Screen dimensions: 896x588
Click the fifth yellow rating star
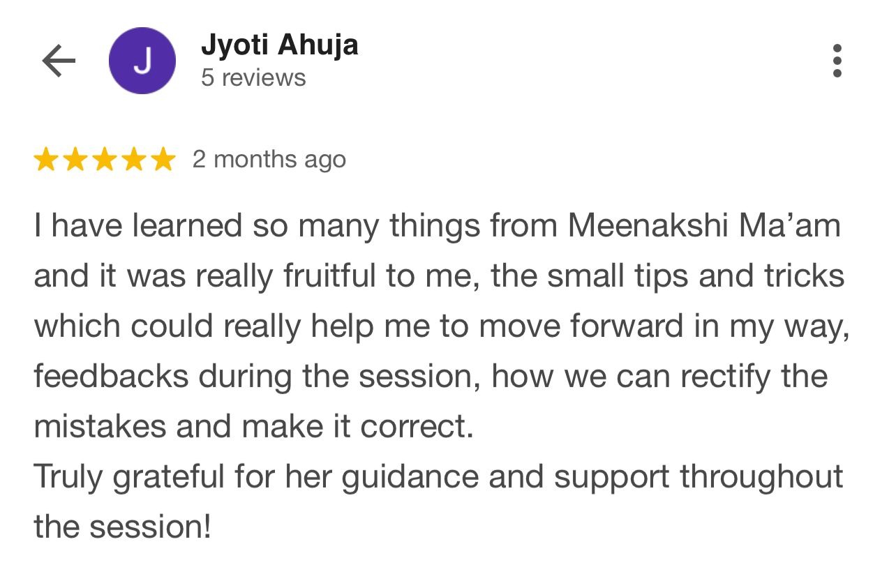pyautogui.click(x=163, y=160)
